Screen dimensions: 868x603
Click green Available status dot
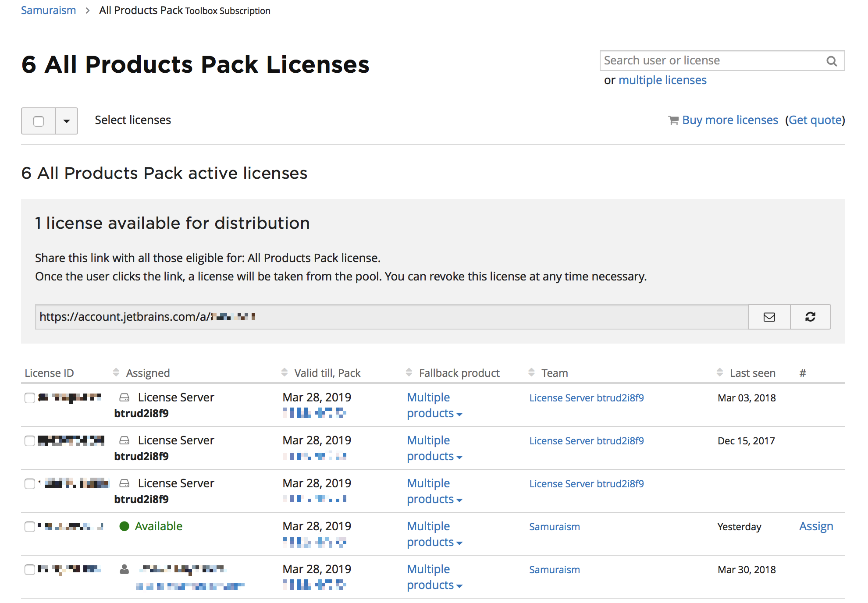(x=125, y=526)
